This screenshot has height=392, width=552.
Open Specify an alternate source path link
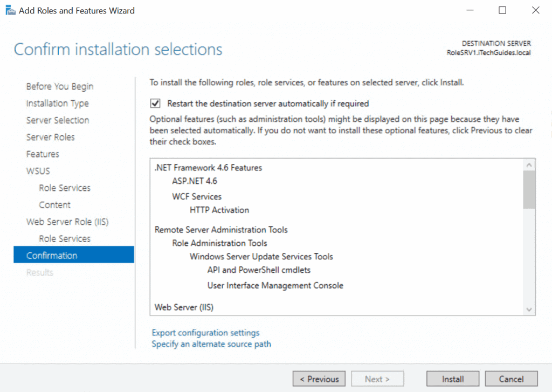tap(211, 344)
